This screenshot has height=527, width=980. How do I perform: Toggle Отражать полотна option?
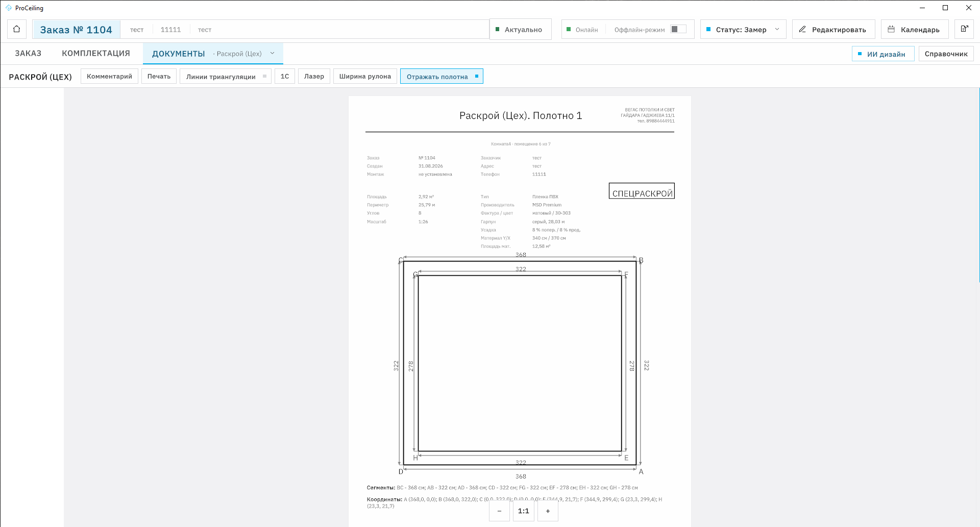(x=442, y=76)
